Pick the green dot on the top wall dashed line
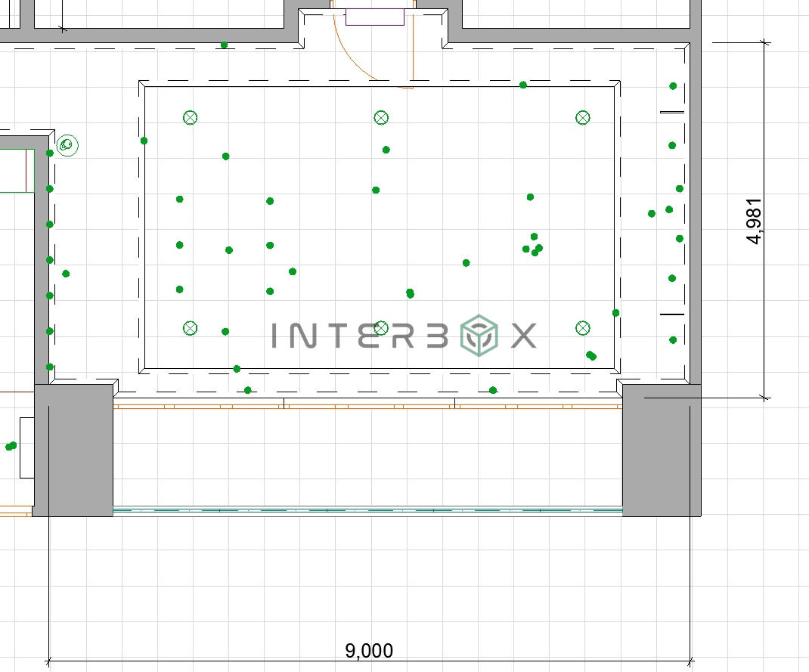Image resolution: width=809 pixels, height=672 pixels. (x=224, y=45)
